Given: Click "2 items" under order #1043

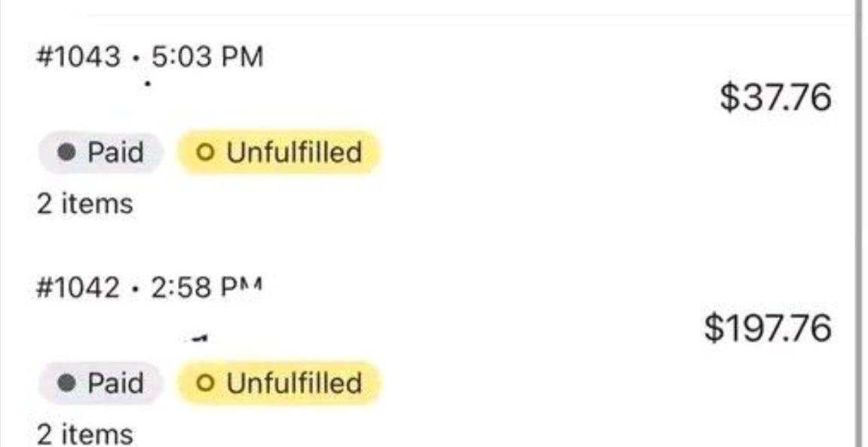Looking at the screenshot, I should (84, 204).
